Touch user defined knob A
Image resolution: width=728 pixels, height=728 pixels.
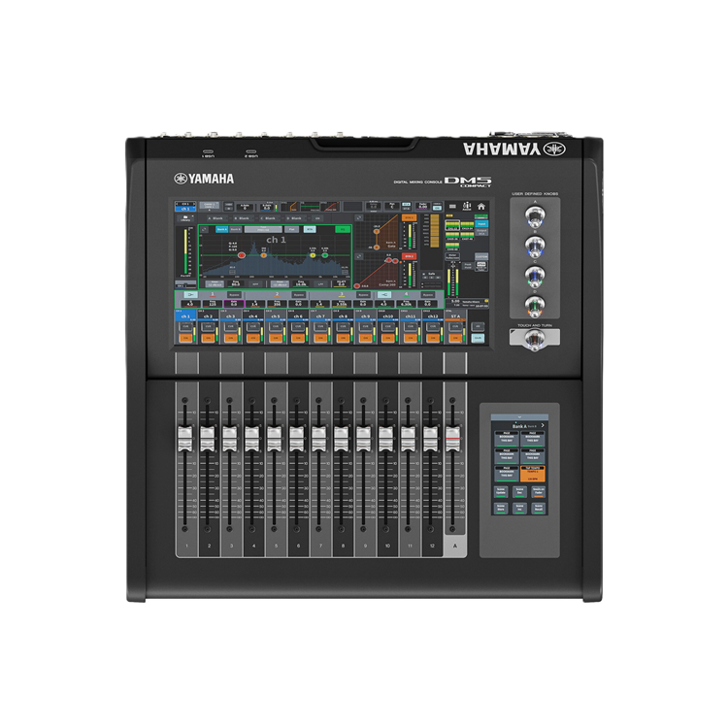click(x=535, y=216)
